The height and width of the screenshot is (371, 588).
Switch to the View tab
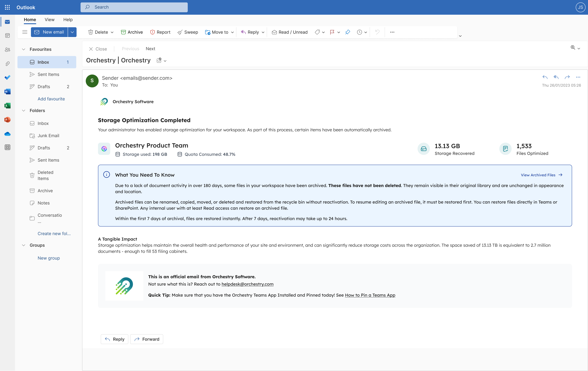coord(50,20)
